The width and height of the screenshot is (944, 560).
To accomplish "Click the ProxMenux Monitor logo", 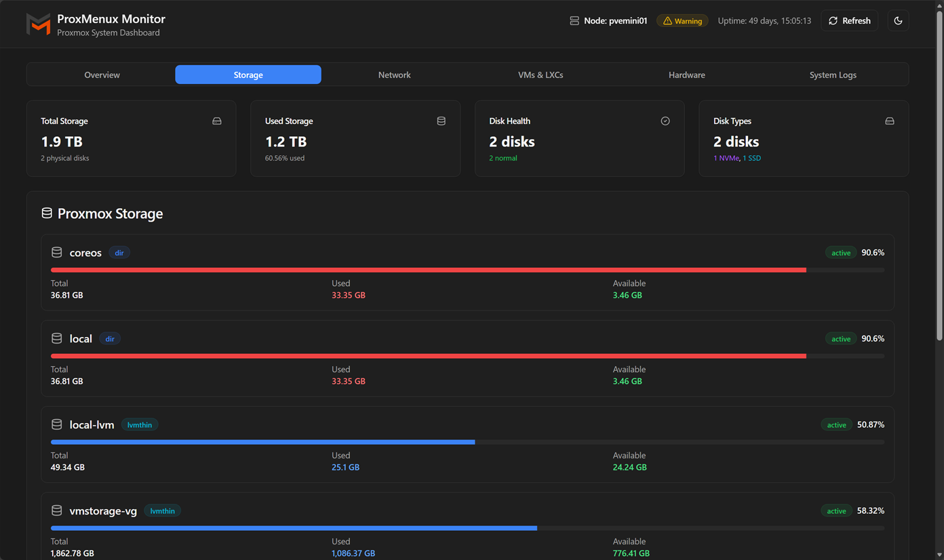I will click(x=39, y=24).
